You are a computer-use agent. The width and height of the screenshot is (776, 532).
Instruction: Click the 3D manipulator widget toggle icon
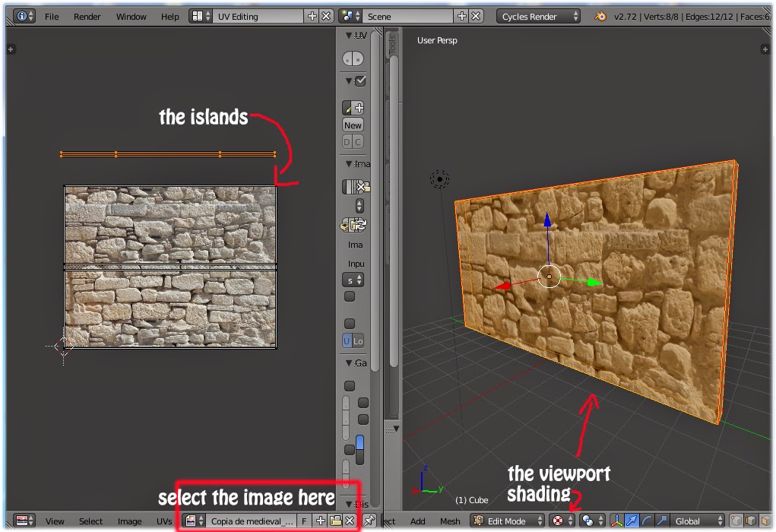click(x=616, y=521)
